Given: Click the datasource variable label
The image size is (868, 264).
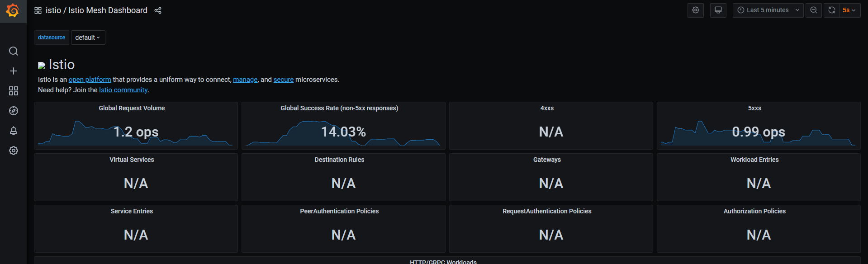Looking at the screenshot, I should point(52,38).
